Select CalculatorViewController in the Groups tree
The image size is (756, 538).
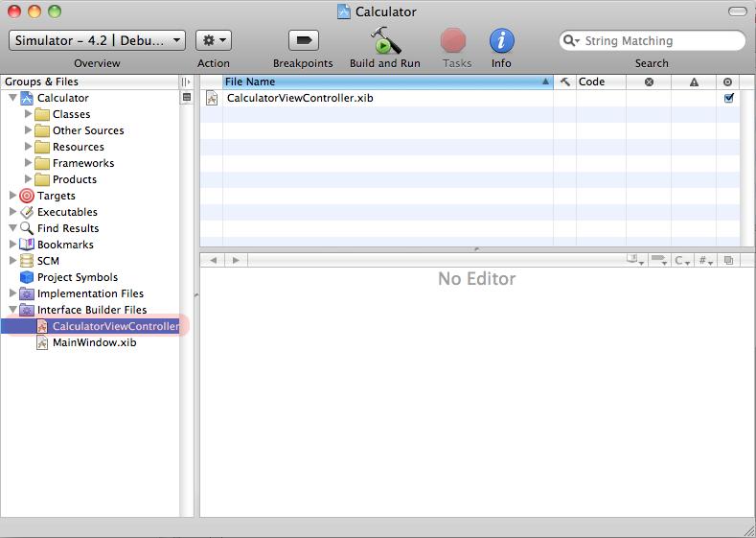115,326
